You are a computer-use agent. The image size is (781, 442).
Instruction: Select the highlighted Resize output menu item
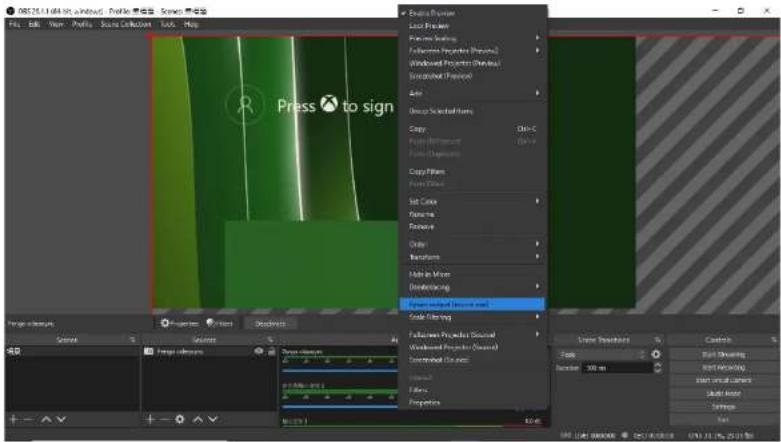point(472,304)
